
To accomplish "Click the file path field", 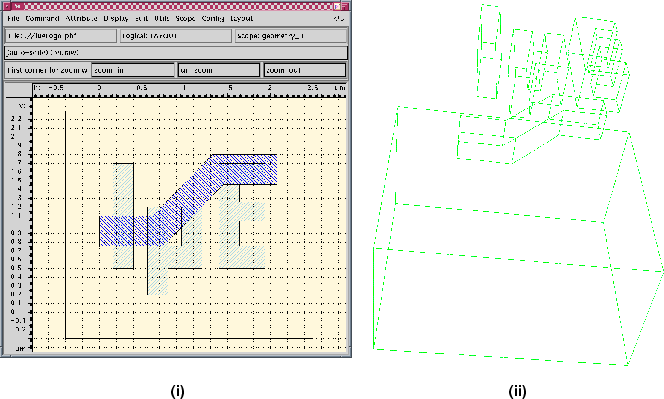I will click(x=61, y=36).
